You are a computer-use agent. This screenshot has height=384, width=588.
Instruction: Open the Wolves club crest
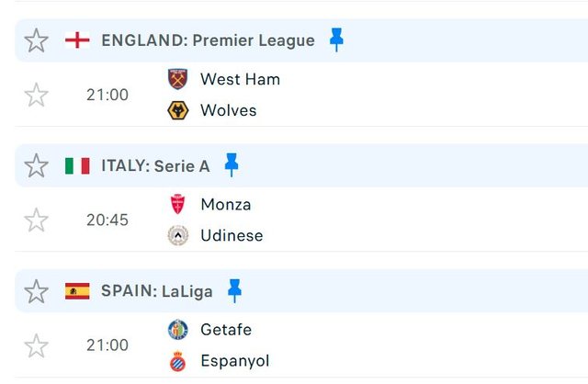(177, 110)
